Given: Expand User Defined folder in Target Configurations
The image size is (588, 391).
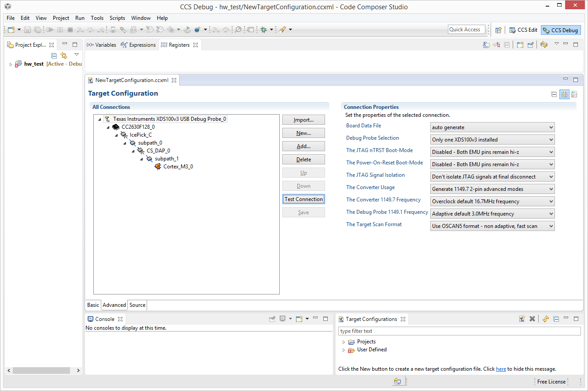Looking at the screenshot, I should pos(344,350).
